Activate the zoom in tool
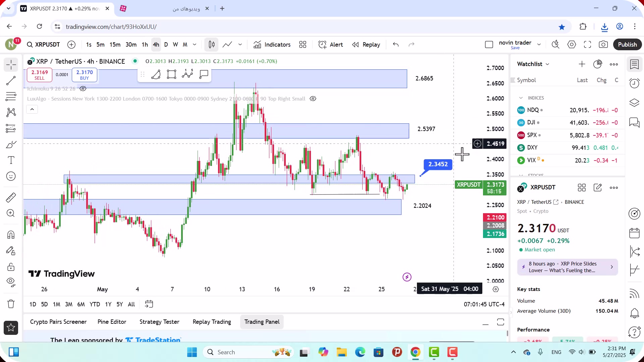The height and width of the screenshot is (362, 644). pyautogui.click(x=11, y=213)
